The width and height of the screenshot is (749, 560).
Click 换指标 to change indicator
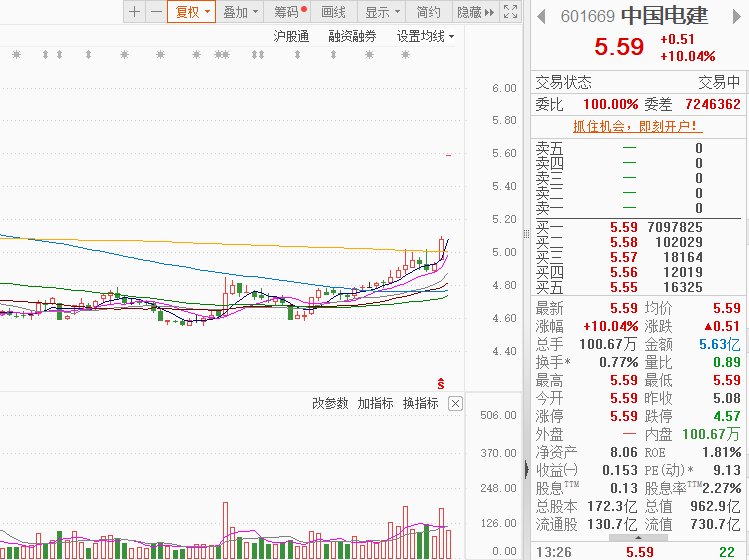coord(420,403)
